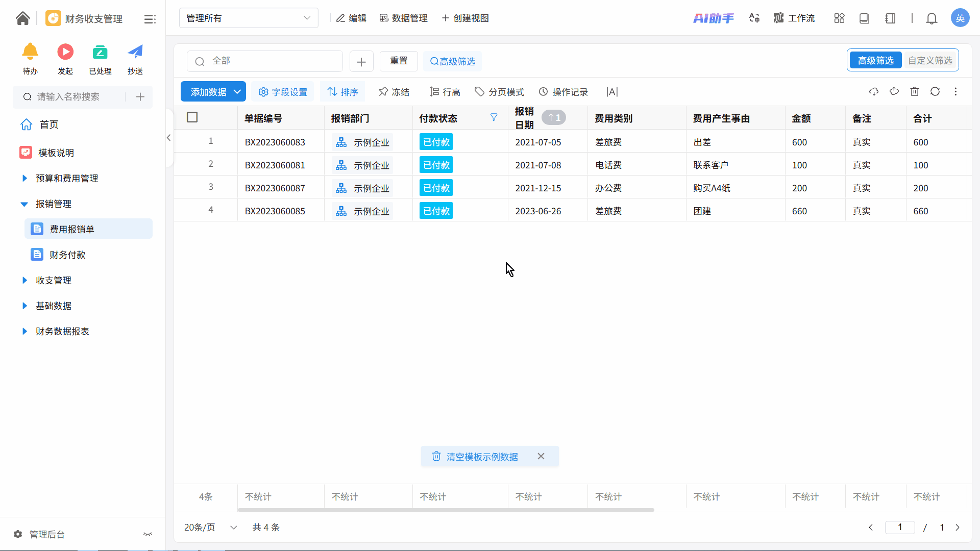Click the 重置 reset button
This screenshot has width=980, height=551.
[x=399, y=61]
